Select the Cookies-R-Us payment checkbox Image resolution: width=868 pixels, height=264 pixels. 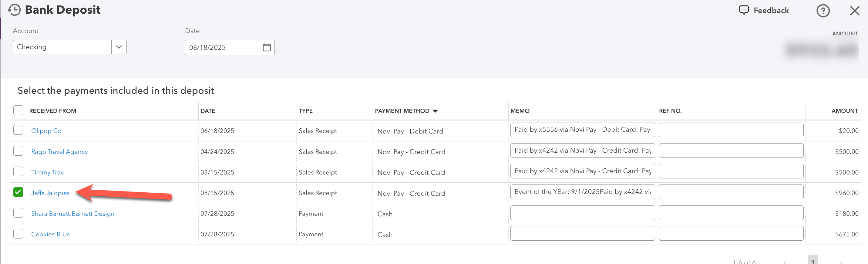[18, 234]
